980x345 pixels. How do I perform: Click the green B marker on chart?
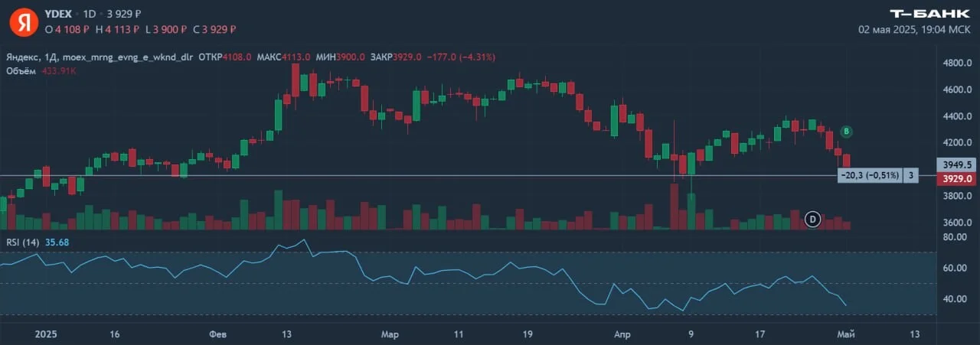(846, 132)
